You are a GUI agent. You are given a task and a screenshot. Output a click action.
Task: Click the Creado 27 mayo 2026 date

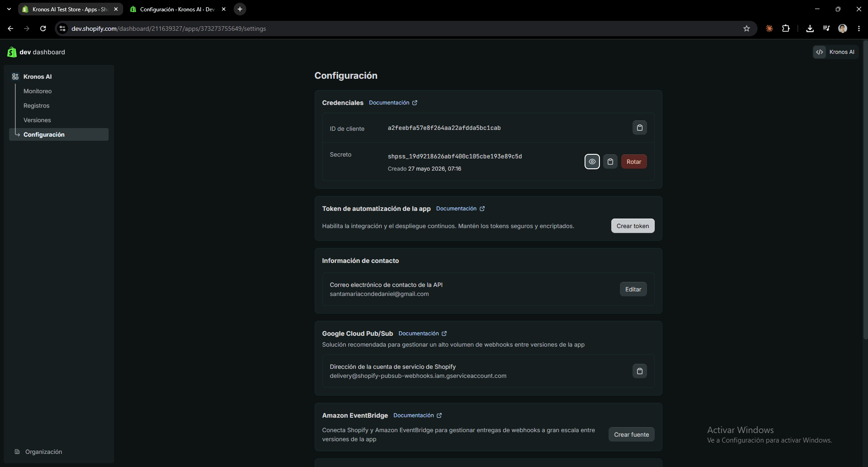tap(424, 169)
